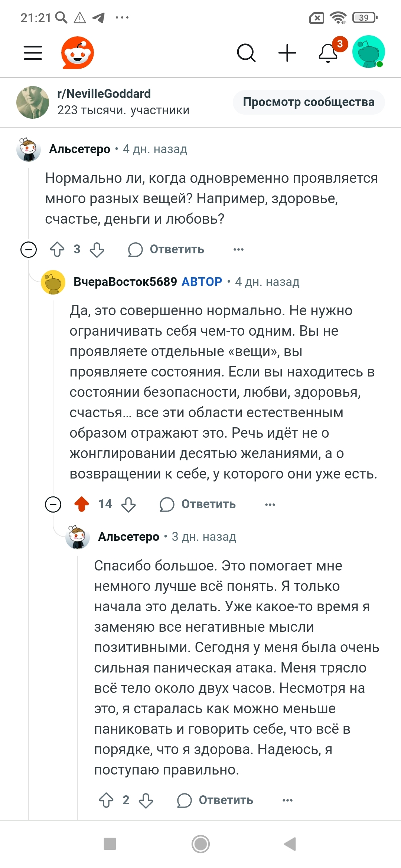Image resolution: width=401 pixels, height=868 pixels.
Task: Upvote Альсетеро's first comment
Action: tap(57, 249)
